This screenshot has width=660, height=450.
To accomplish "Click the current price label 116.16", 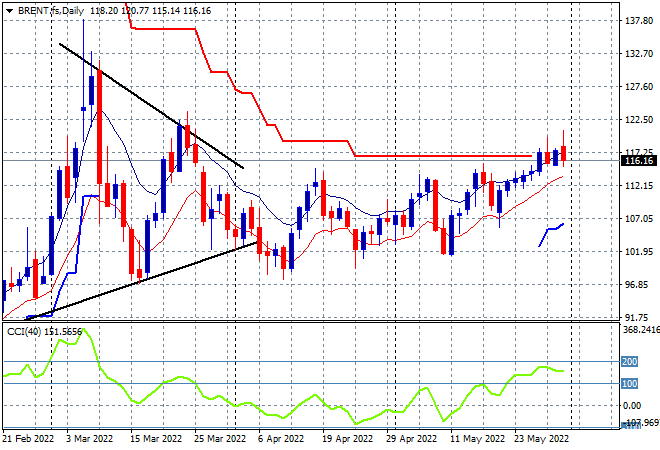I will click(x=639, y=161).
